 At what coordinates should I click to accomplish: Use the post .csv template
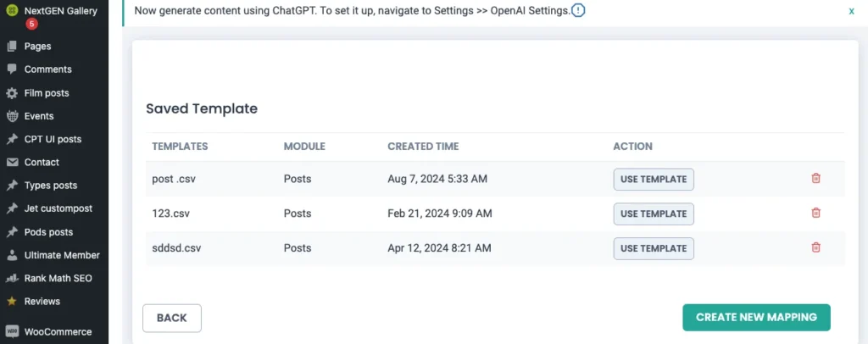[x=654, y=179]
